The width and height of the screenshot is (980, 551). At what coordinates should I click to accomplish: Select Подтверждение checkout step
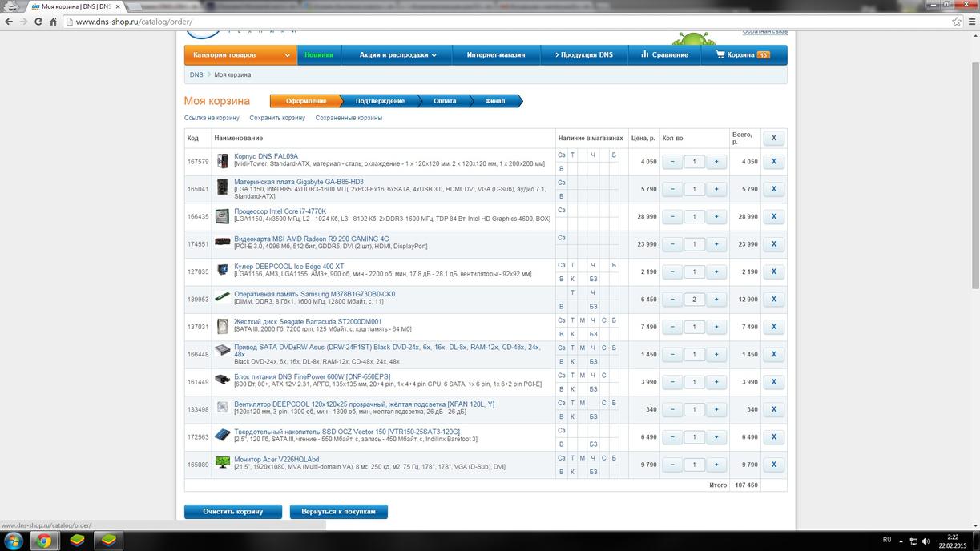380,101
